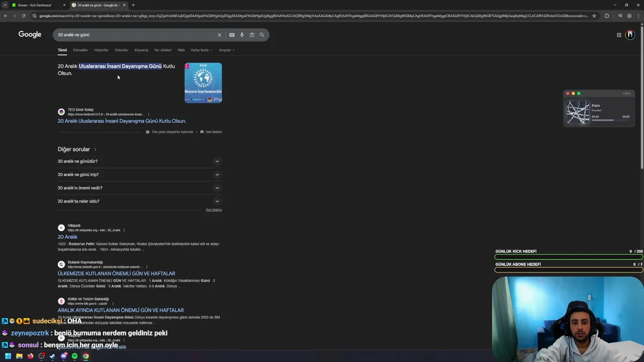Expand '20 aralık ne günüdür?' question
Viewport: 644px width, 362px height.
[x=140, y=161]
